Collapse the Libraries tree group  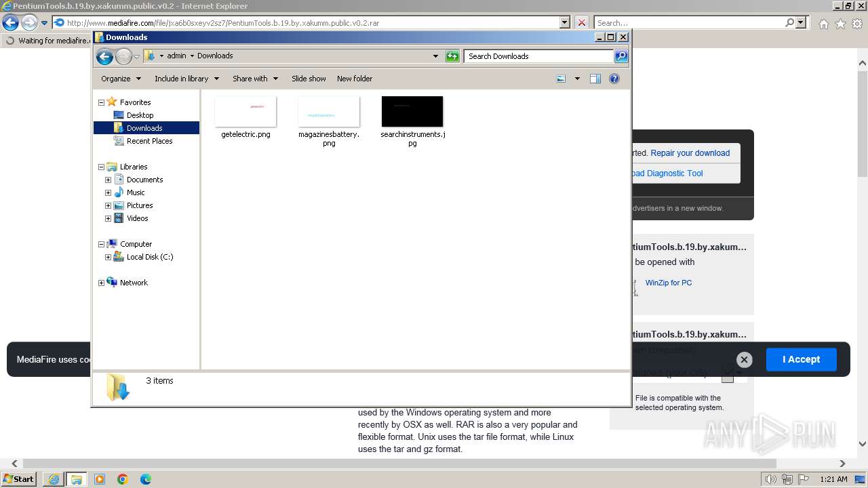point(101,167)
